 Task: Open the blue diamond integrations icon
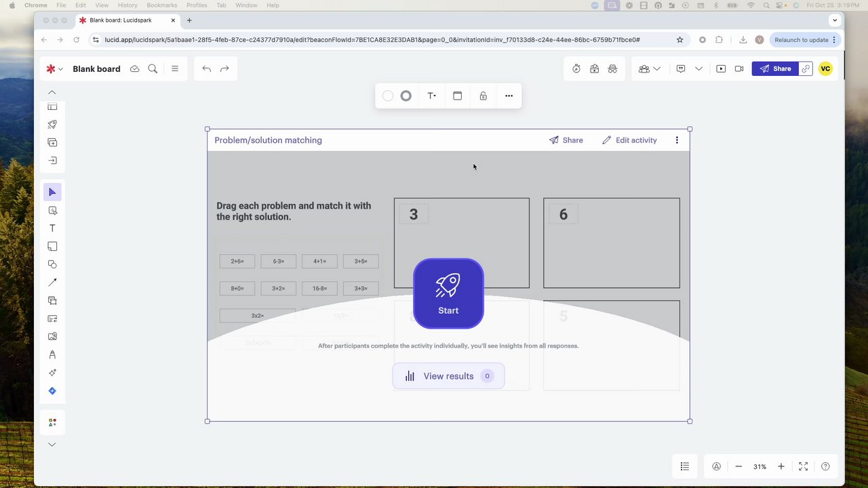pyautogui.click(x=52, y=391)
